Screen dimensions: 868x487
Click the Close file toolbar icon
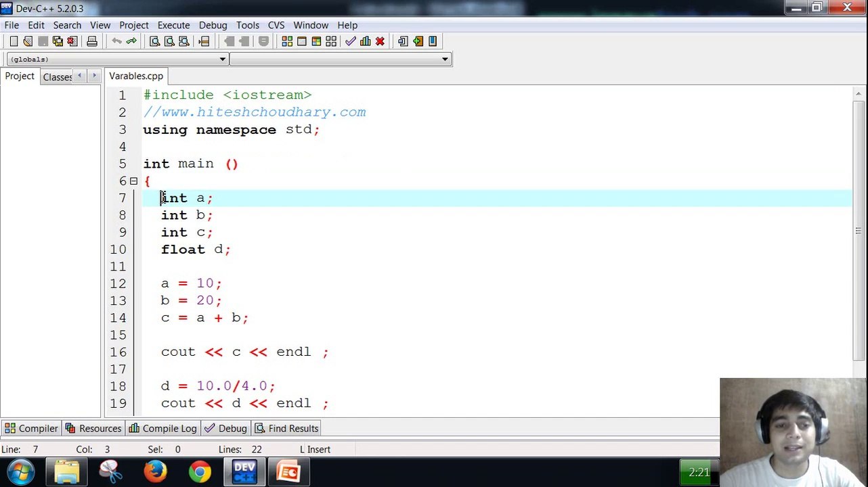point(72,41)
